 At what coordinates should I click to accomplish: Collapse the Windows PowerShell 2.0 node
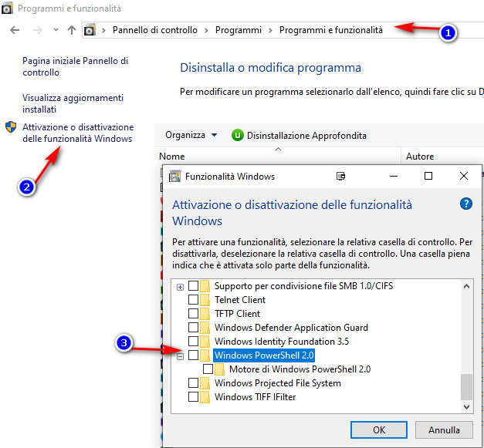[180, 357]
